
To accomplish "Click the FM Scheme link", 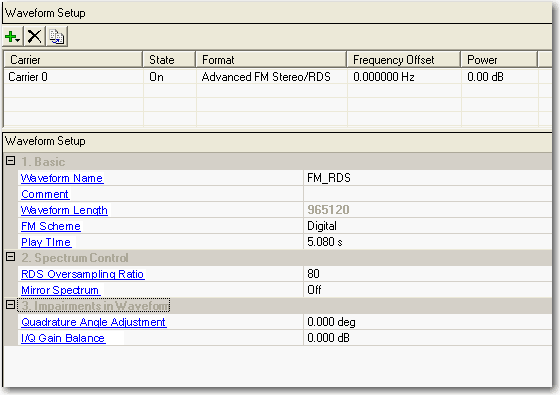I will [51, 226].
